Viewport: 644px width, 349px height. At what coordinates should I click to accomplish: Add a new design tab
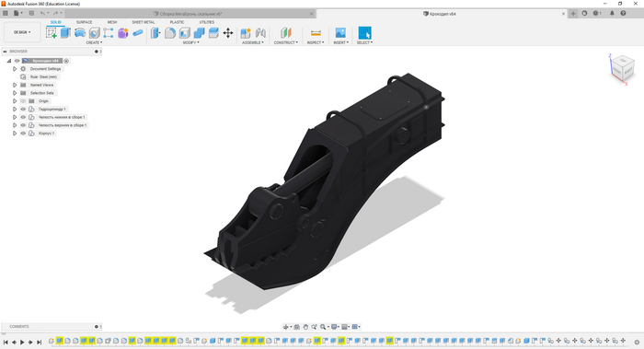[573, 14]
